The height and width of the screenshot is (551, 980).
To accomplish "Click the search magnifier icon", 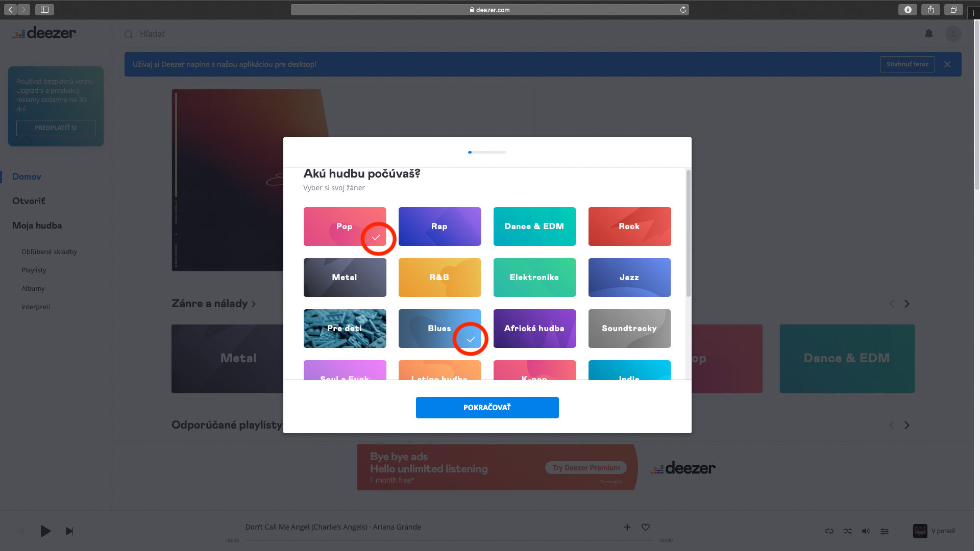I will 129,34.
